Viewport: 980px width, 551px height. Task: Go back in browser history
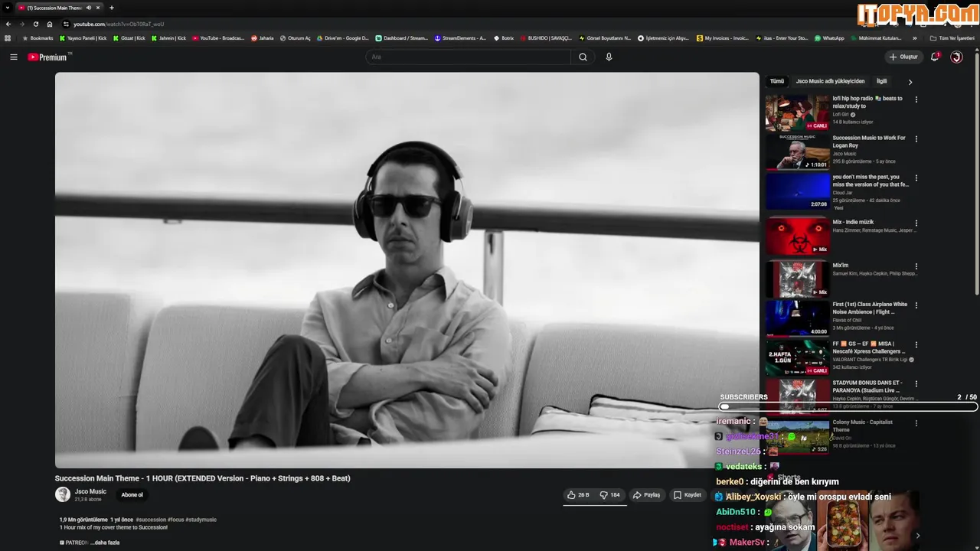8,24
